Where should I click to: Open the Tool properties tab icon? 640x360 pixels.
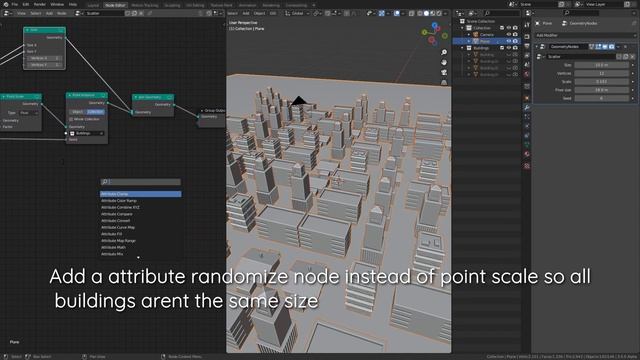tap(527, 25)
